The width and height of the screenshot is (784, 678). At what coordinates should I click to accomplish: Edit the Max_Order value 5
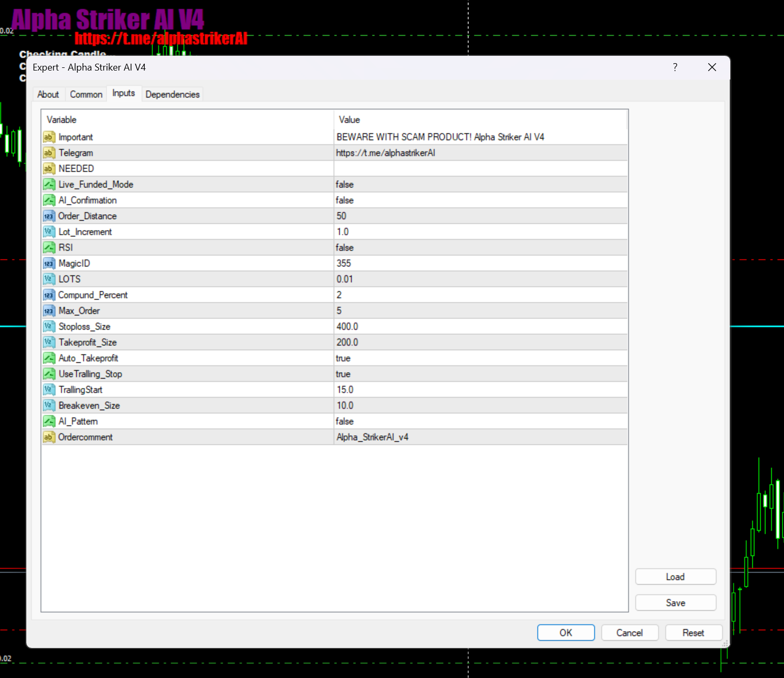click(x=481, y=311)
